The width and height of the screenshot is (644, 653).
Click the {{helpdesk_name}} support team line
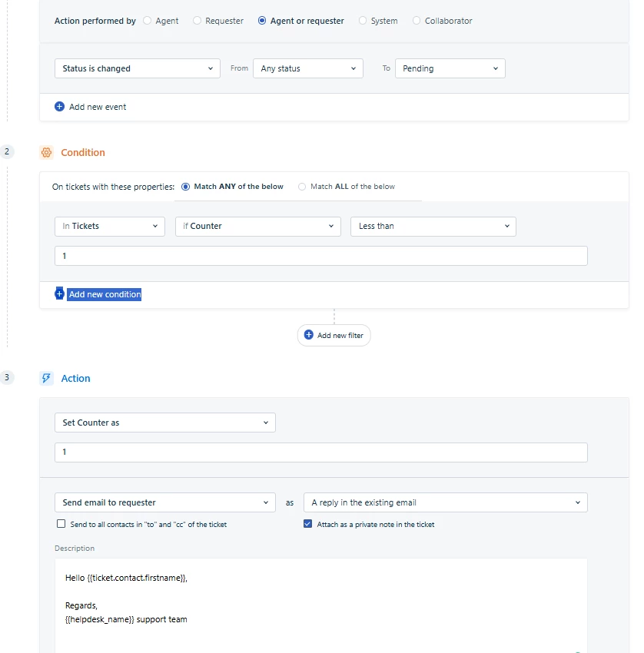tap(126, 620)
